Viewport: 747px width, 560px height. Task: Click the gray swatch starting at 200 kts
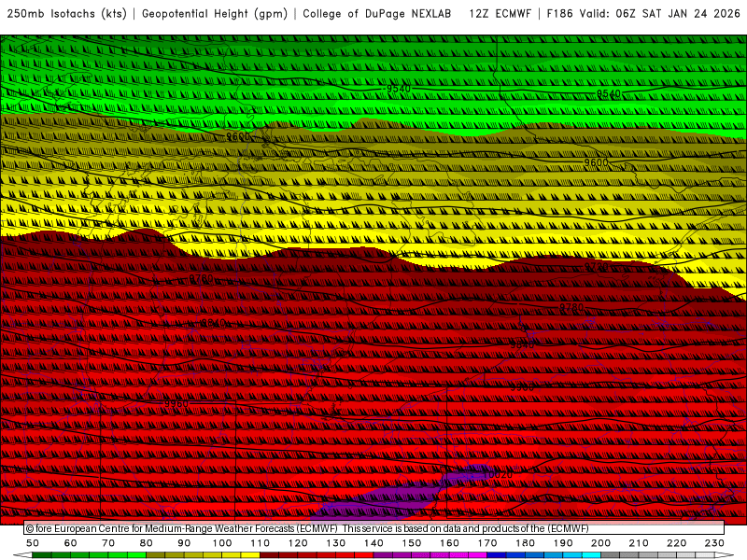coord(611,555)
